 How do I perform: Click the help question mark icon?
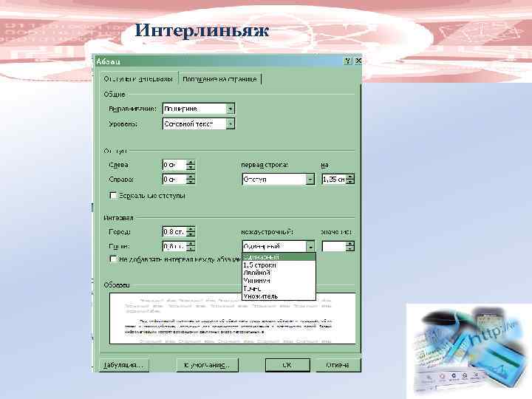point(347,61)
